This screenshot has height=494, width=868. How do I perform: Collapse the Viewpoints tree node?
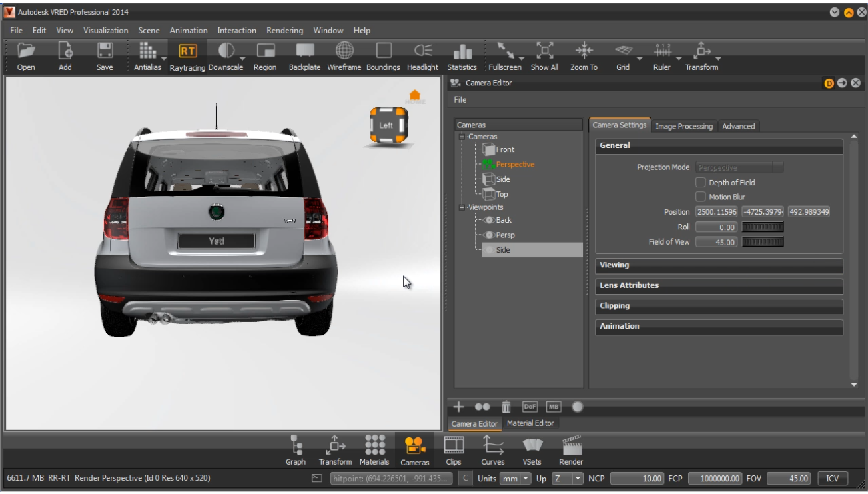coord(462,207)
